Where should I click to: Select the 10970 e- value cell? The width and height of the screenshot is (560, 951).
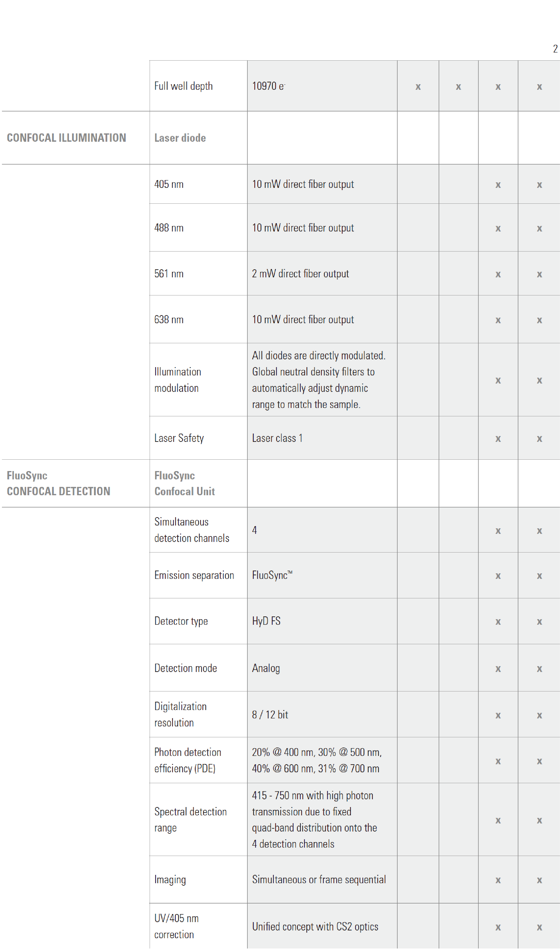pyautogui.click(x=322, y=86)
